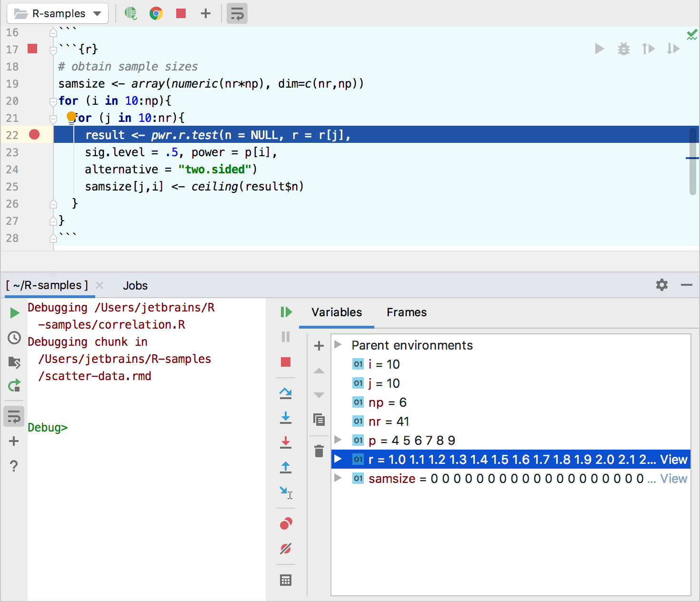Switch to the Frames tab
Screen dimensions: 700x602
click(x=406, y=312)
